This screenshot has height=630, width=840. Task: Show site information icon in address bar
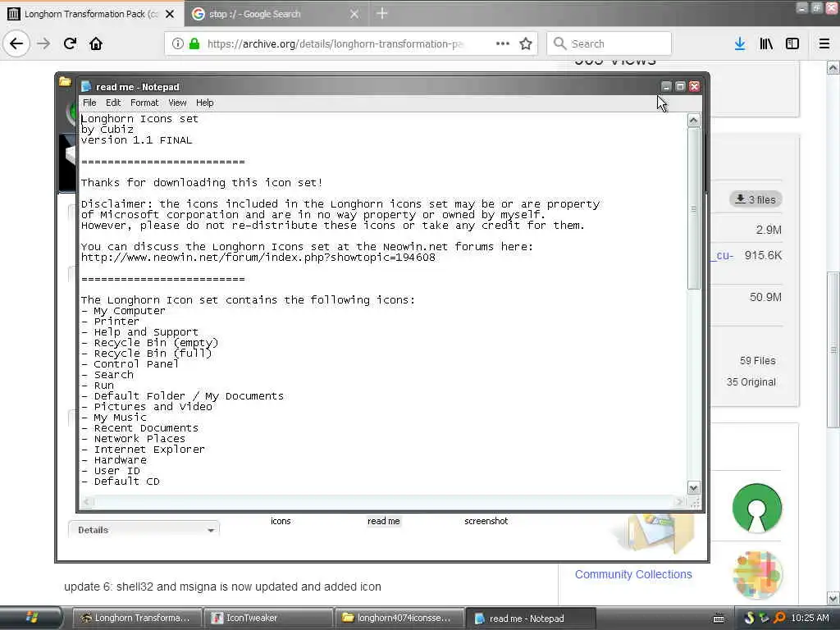(x=178, y=43)
